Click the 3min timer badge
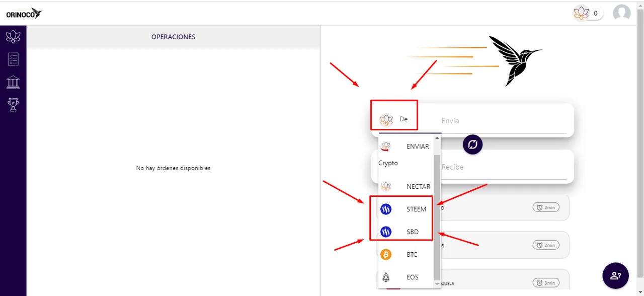The width and height of the screenshot is (644, 296). (x=546, y=283)
